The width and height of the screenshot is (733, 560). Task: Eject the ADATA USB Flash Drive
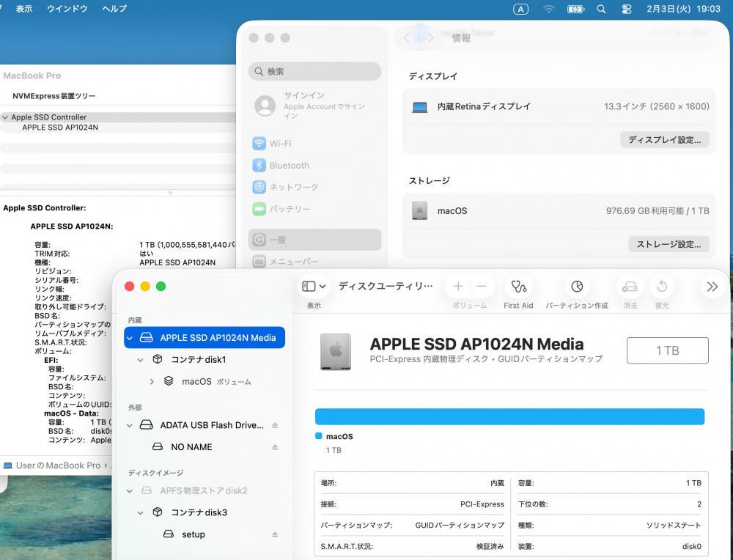click(275, 425)
